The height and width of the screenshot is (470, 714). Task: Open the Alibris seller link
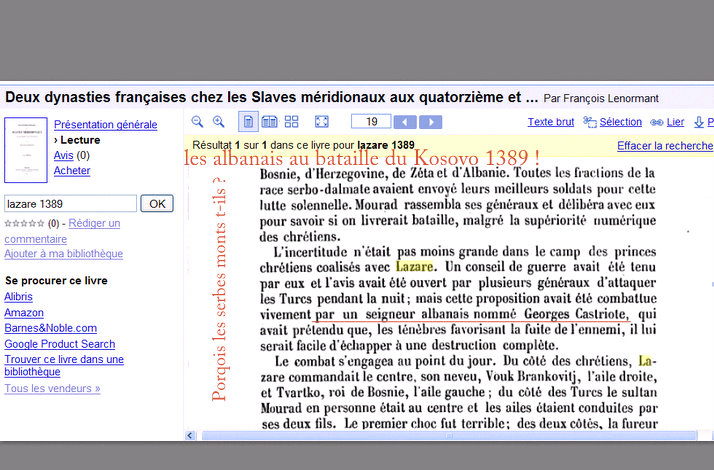pos(18,296)
